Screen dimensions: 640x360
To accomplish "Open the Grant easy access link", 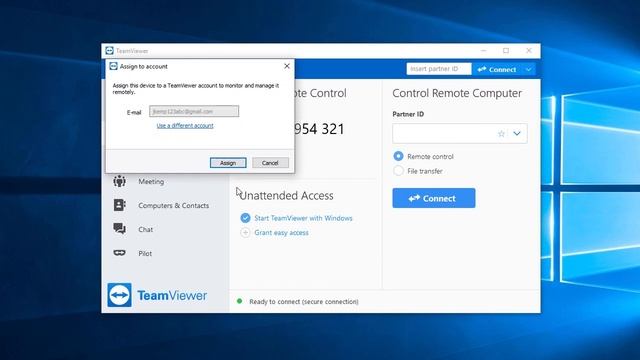I will (281, 233).
